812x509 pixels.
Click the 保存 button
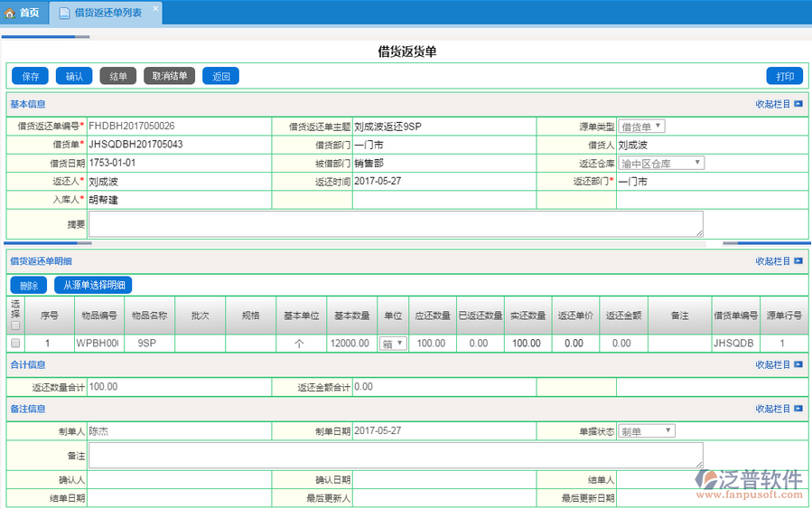[30, 76]
